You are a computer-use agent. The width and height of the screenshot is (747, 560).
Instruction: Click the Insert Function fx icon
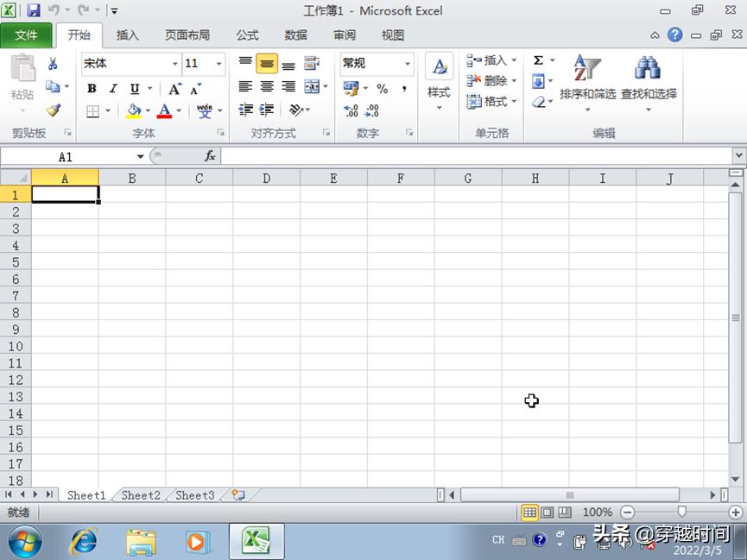click(210, 156)
